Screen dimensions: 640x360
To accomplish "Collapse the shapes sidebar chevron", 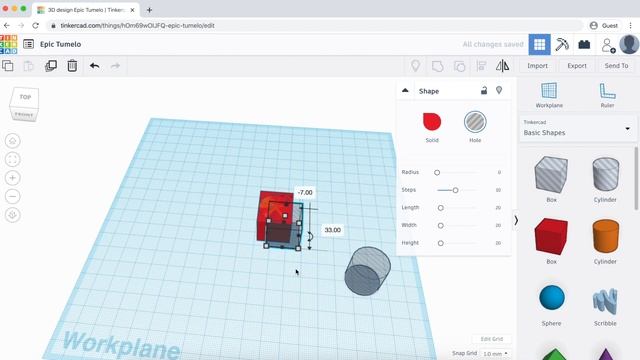I will click(516, 220).
